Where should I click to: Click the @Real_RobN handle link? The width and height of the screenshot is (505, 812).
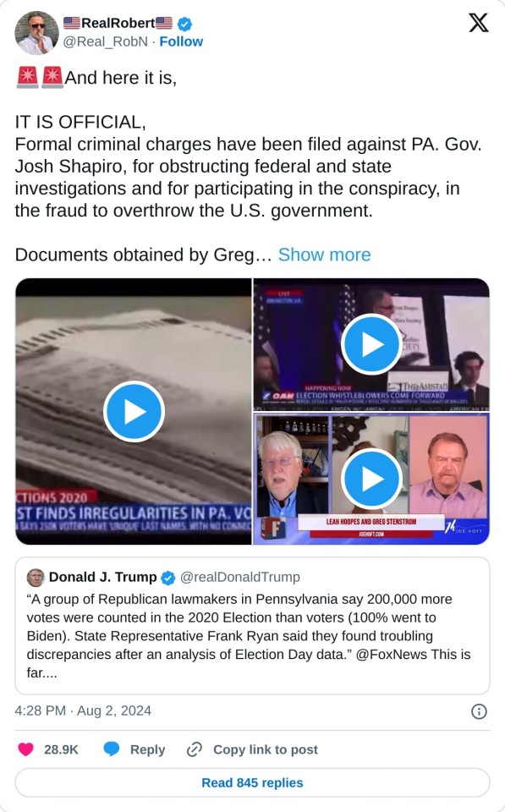pos(105,42)
